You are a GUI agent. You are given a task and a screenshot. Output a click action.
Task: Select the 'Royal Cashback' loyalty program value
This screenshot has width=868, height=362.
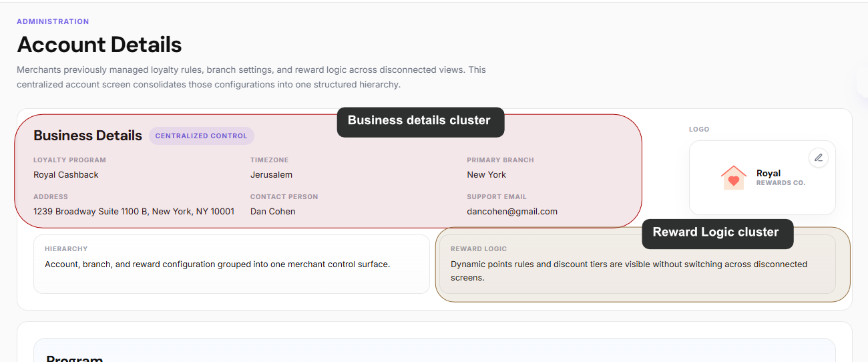coord(66,174)
